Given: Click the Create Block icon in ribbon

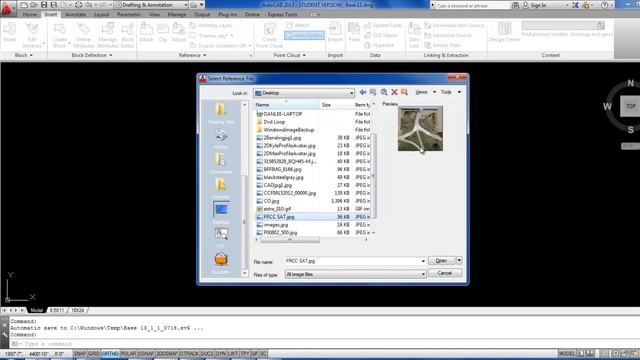Looking at the screenshot, I should [60, 35].
